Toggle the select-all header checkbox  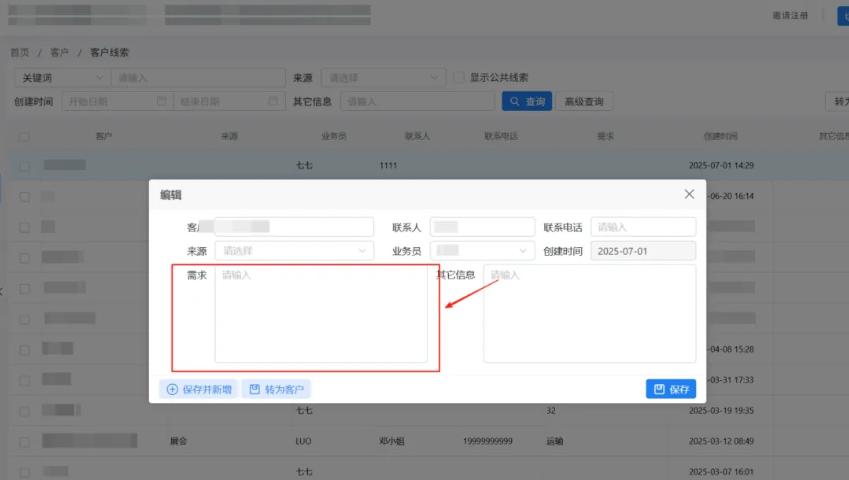click(24, 136)
